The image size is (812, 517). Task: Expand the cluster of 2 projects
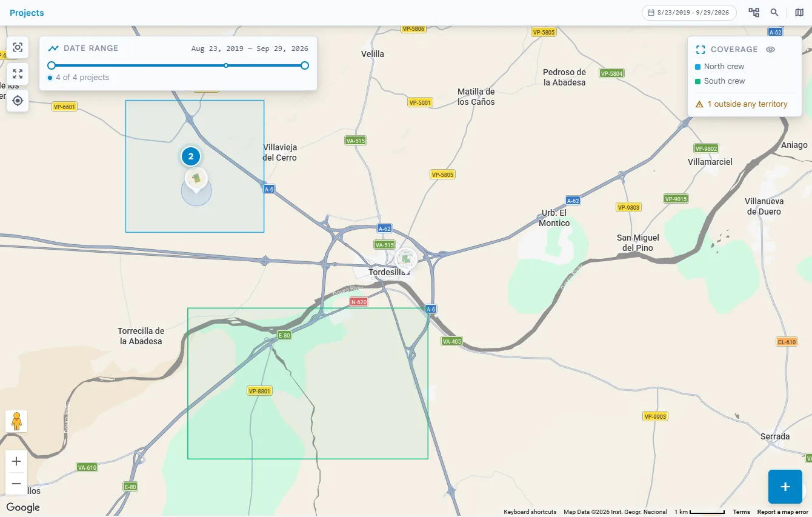tap(191, 156)
